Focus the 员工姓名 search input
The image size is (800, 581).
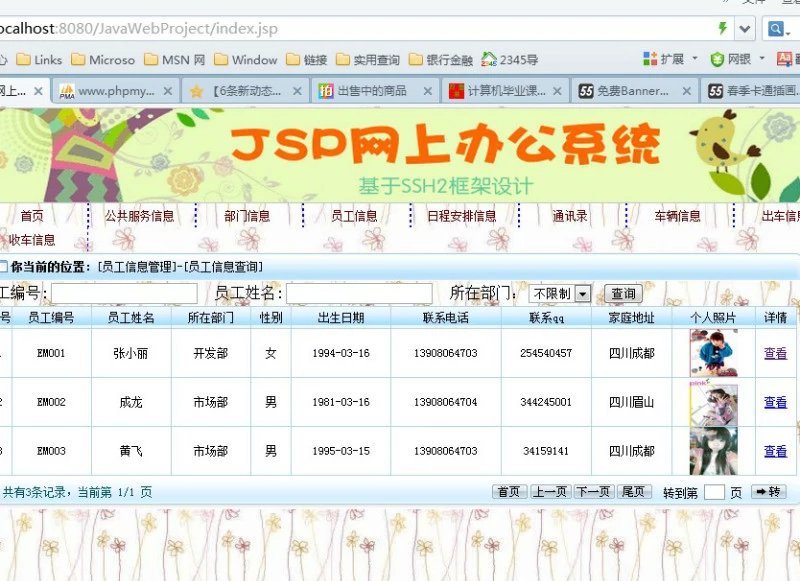point(359,293)
